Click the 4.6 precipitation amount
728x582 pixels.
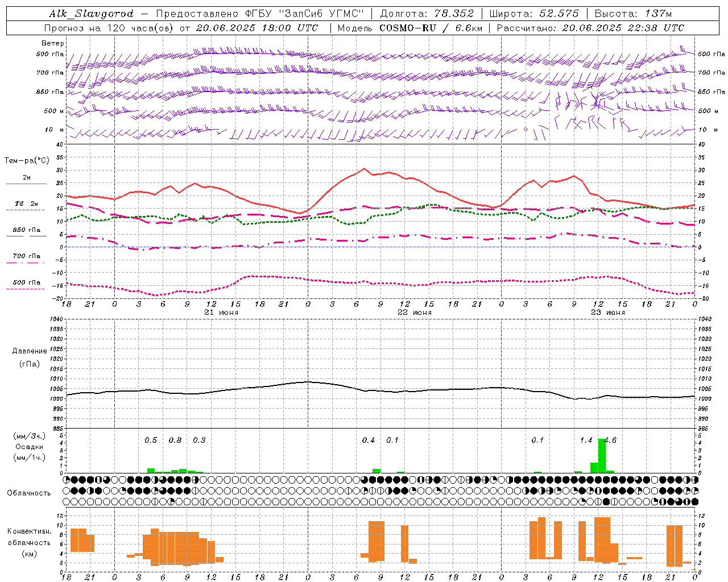(610, 440)
